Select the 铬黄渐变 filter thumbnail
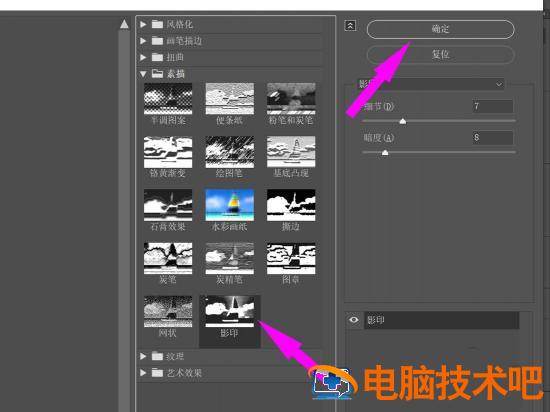The width and height of the screenshot is (550, 412). tap(168, 152)
